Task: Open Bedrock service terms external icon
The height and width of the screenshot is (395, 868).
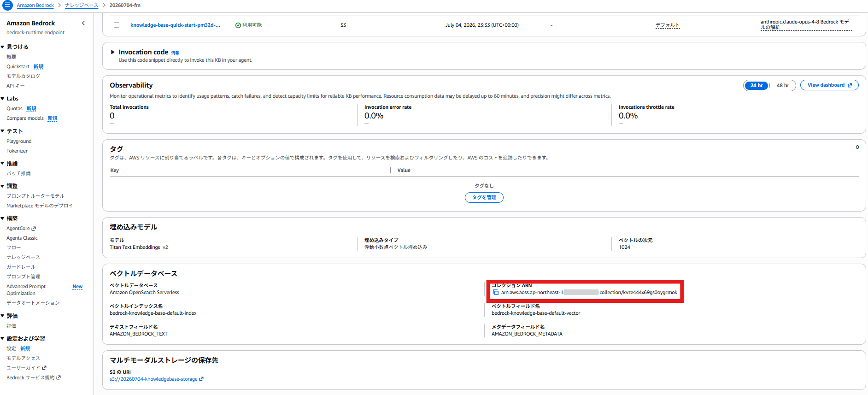Action: tap(59, 377)
